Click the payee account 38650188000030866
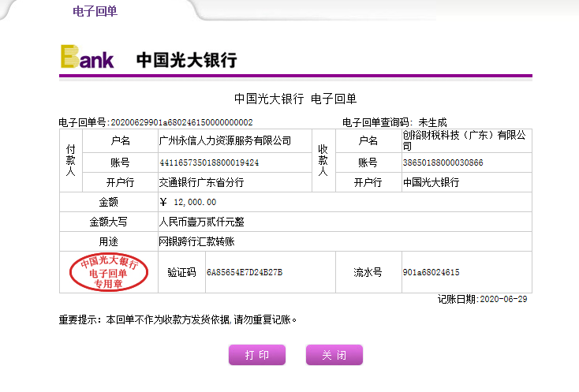 pos(443,162)
